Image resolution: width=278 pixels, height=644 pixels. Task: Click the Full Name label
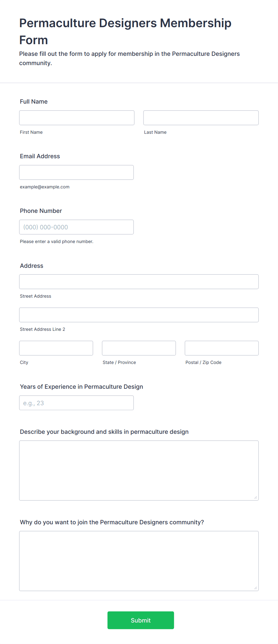[x=34, y=102]
